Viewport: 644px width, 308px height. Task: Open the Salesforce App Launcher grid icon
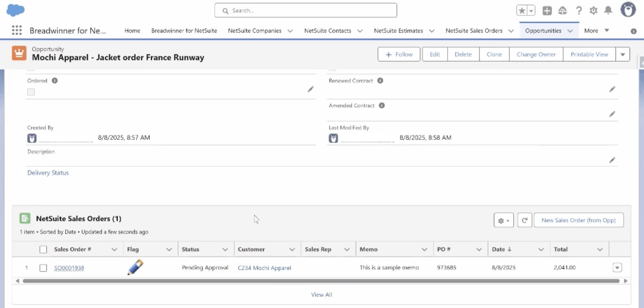tap(17, 30)
